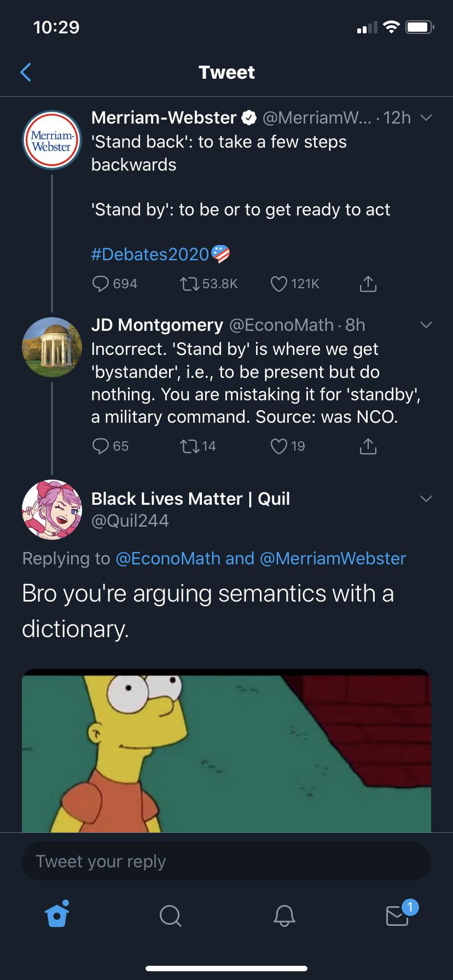Select the Search icon in bottom bar
This screenshot has width=453, height=980.
point(170,916)
